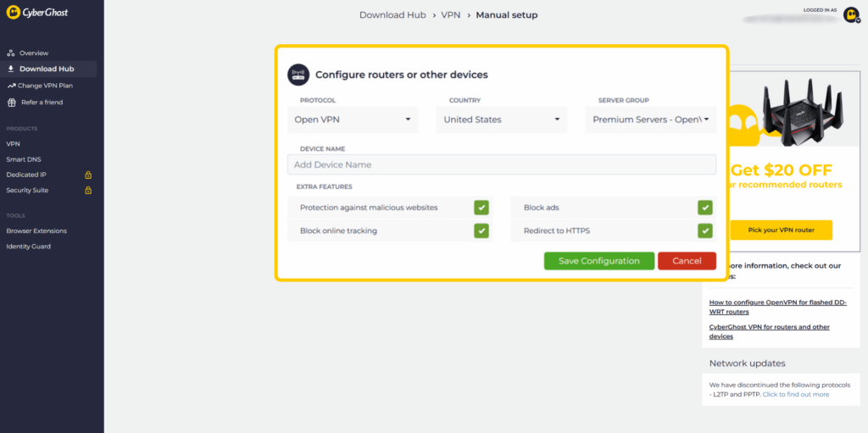
Task: Click the Dedicated IP lock icon
Action: (x=88, y=175)
